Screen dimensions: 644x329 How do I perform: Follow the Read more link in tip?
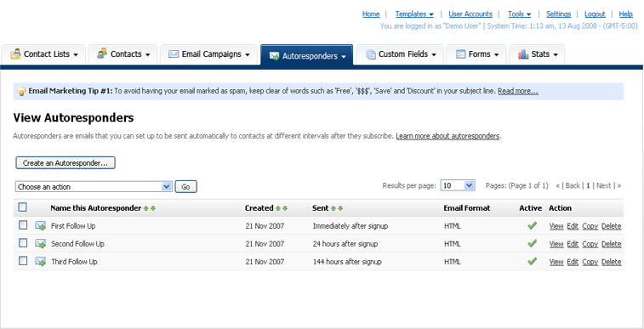518,91
